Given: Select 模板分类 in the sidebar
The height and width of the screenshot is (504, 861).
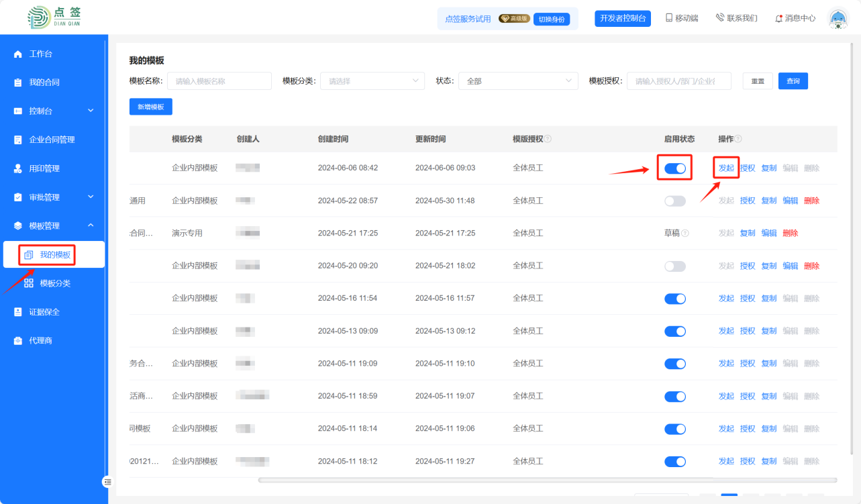Looking at the screenshot, I should point(54,283).
